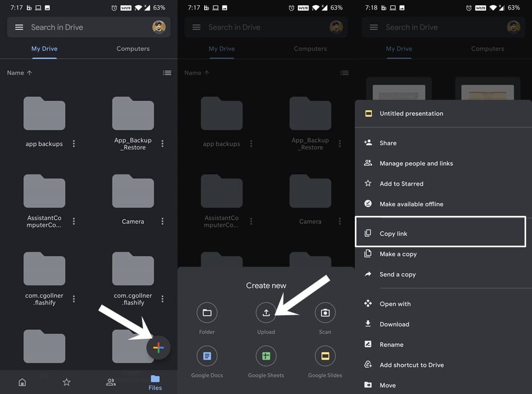Open Camera folder in left screen

133,191
